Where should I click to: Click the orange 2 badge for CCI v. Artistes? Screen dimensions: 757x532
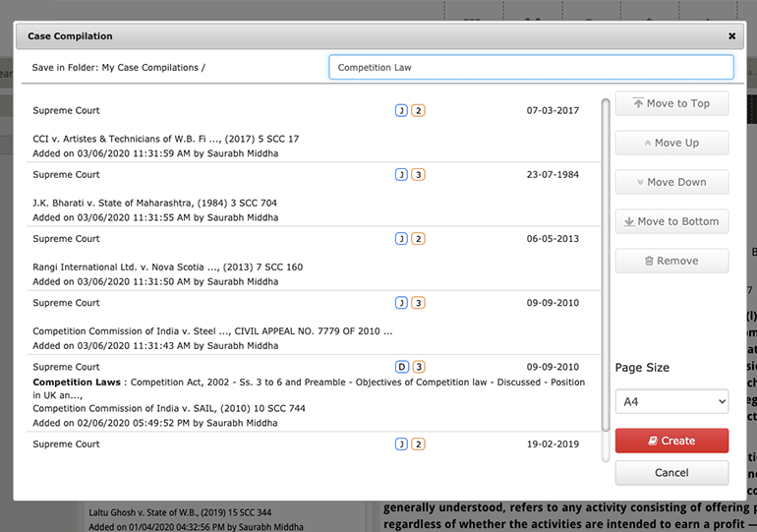(418, 111)
